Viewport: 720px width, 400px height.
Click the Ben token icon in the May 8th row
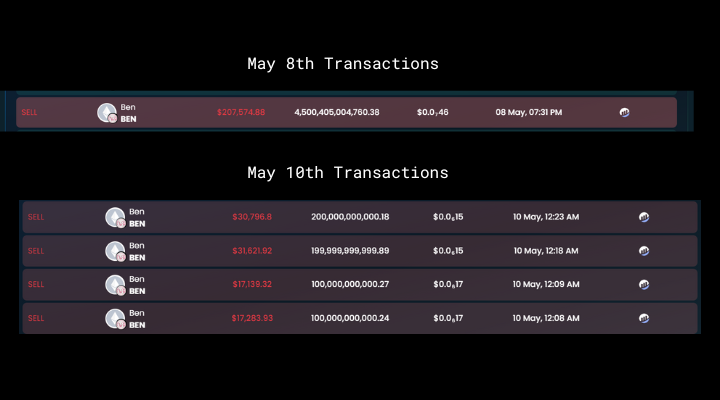107,112
